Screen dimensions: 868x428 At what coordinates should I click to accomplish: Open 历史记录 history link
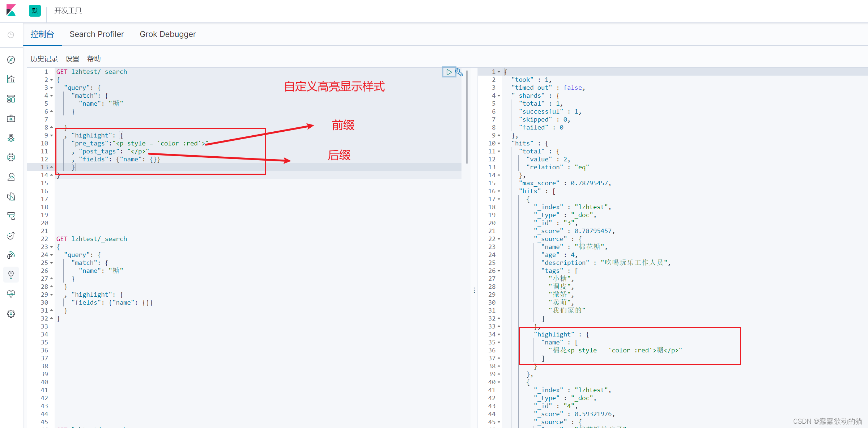tap(44, 59)
